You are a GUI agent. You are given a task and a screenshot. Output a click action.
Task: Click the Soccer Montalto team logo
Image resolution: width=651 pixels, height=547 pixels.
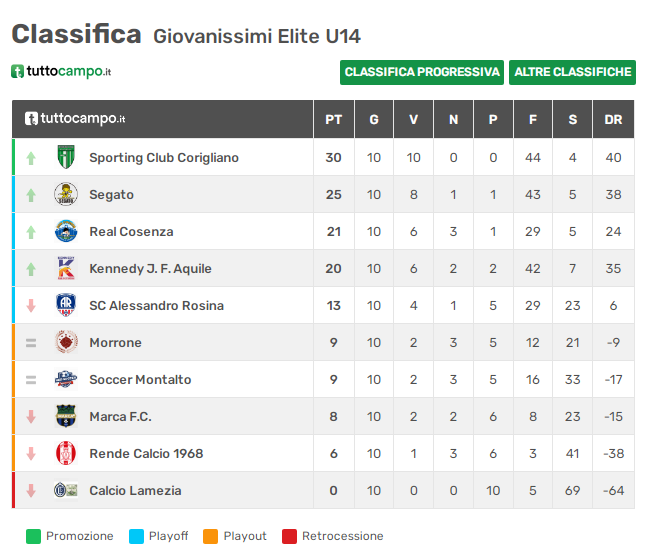66,379
